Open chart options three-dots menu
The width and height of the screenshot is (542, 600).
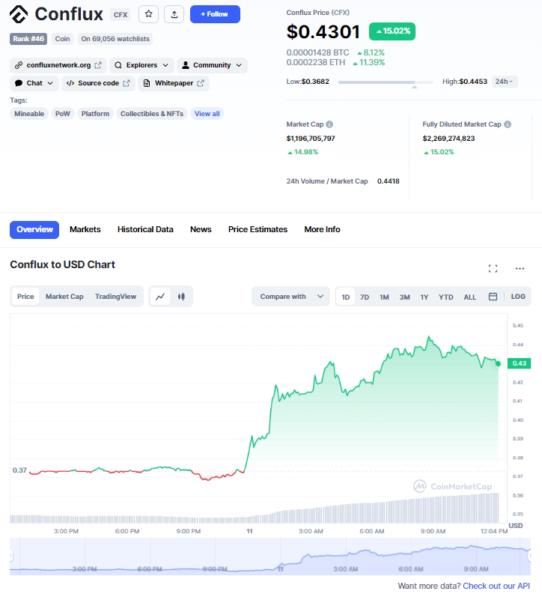pyautogui.click(x=520, y=269)
